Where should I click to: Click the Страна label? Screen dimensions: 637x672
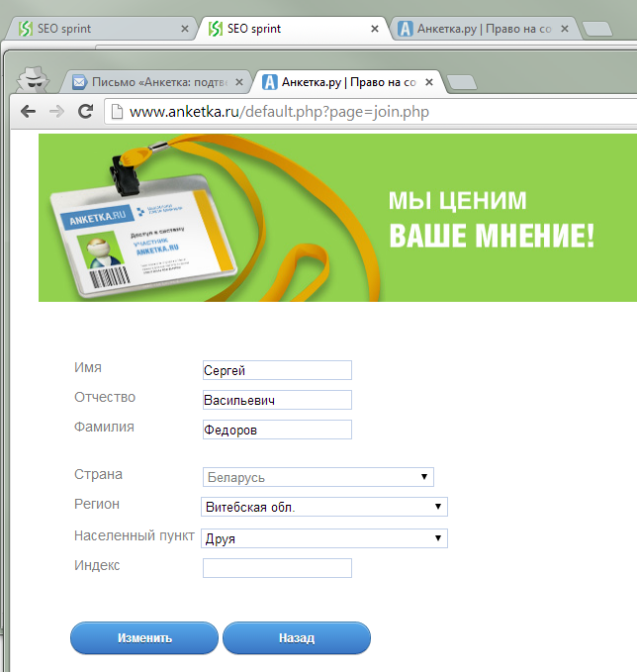[98, 474]
